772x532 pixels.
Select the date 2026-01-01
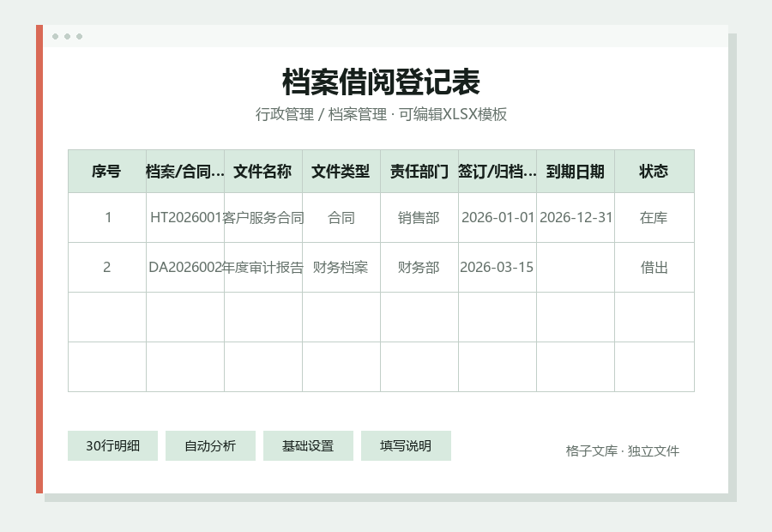[498, 218]
